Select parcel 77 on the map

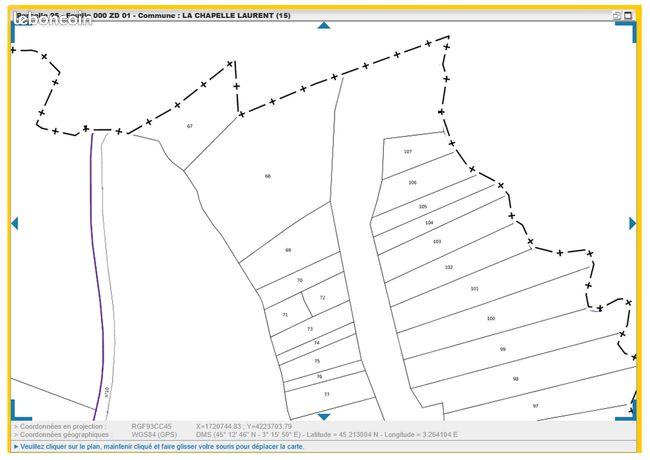click(327, 394)
